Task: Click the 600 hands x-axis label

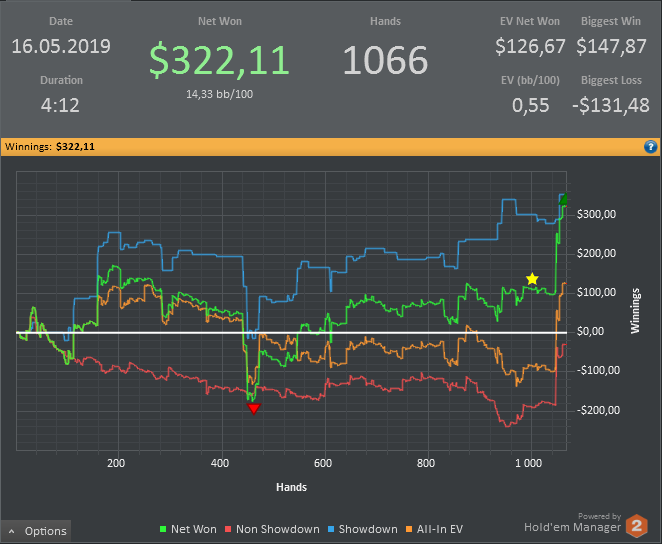Action: pyautogui.click(x=323, y=463)
